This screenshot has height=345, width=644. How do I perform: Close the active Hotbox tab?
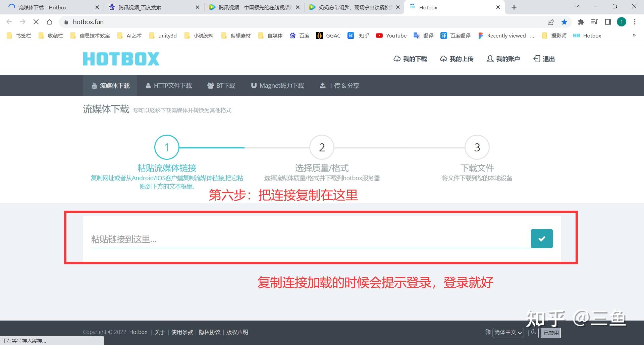(498, 7)
